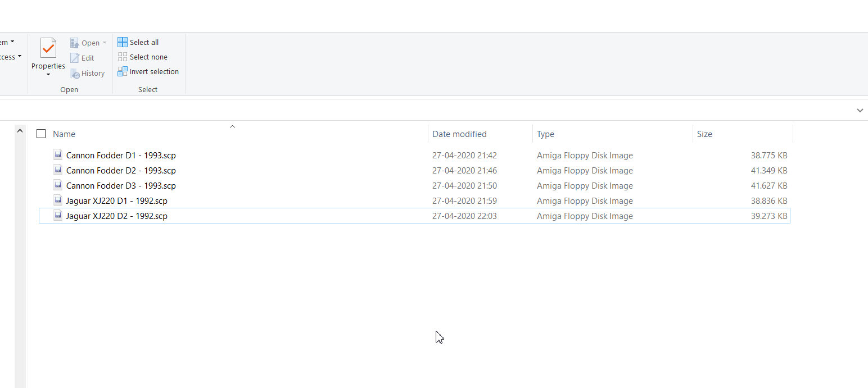Click the date 27-04-2020 21:46
This screenshot has height=388, width=868.
click(464, 171)
